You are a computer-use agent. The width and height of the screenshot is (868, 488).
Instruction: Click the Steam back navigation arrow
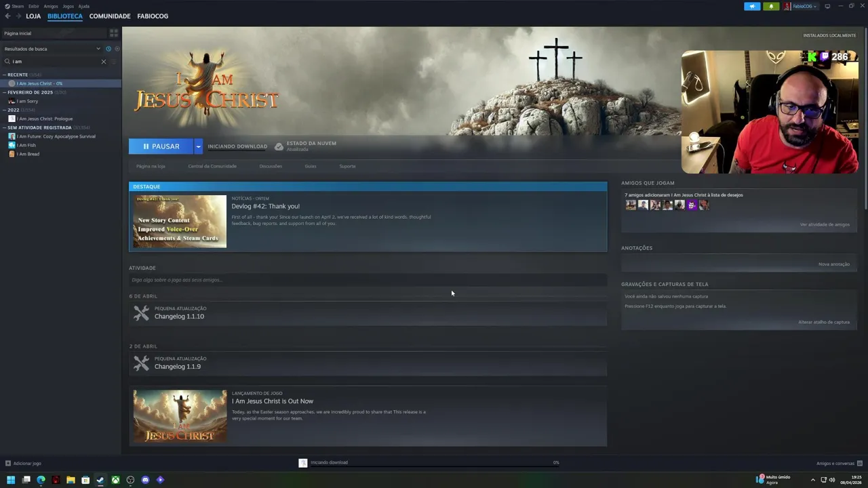pyautogui.click(x=7, y=16)
